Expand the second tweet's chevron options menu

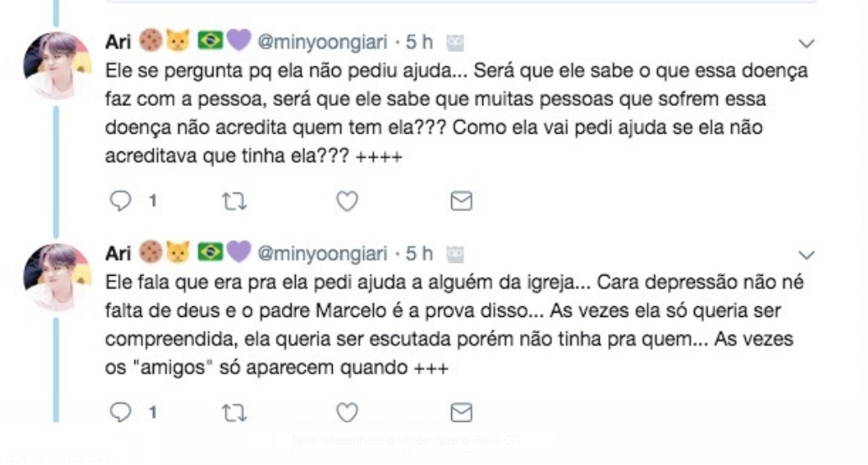click(x=807, y=254)
